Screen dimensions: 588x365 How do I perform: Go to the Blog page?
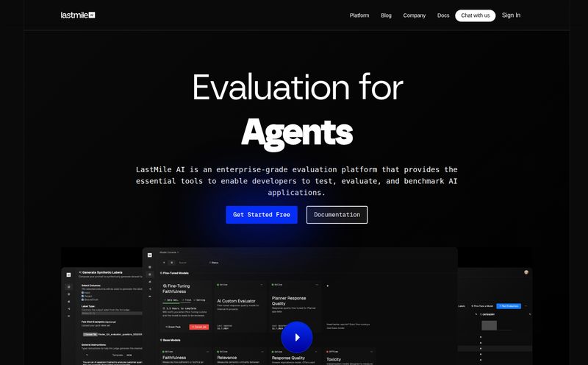[386, 15]
